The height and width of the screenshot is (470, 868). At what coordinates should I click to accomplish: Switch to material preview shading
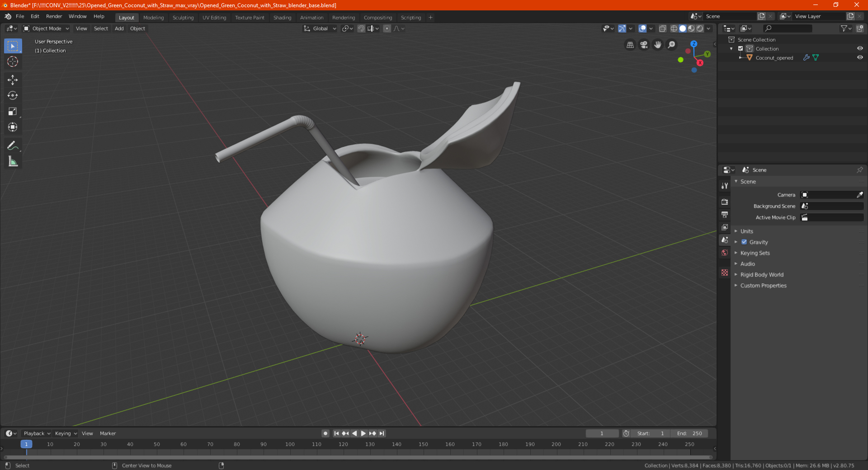pyautogui.click(x=691, y=28)
